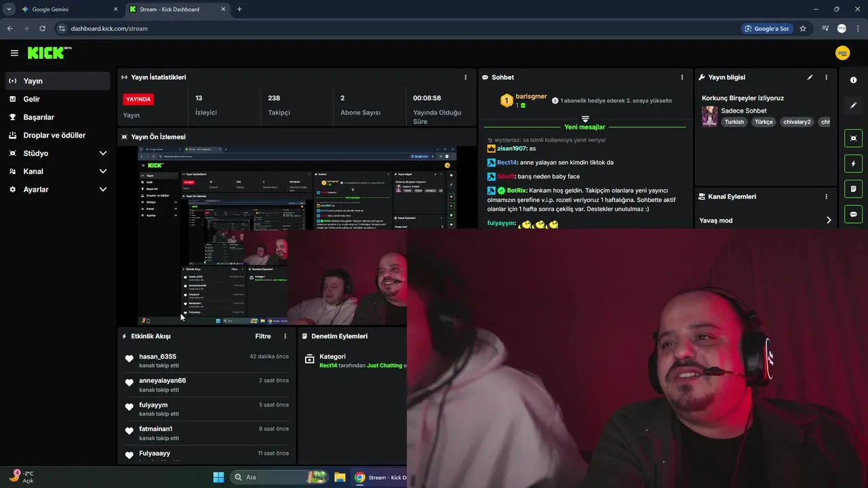This screenshot has width=868, height=488.
Task: Open the yellow profile avatar on Kick header
Action: tap(842, 53)
